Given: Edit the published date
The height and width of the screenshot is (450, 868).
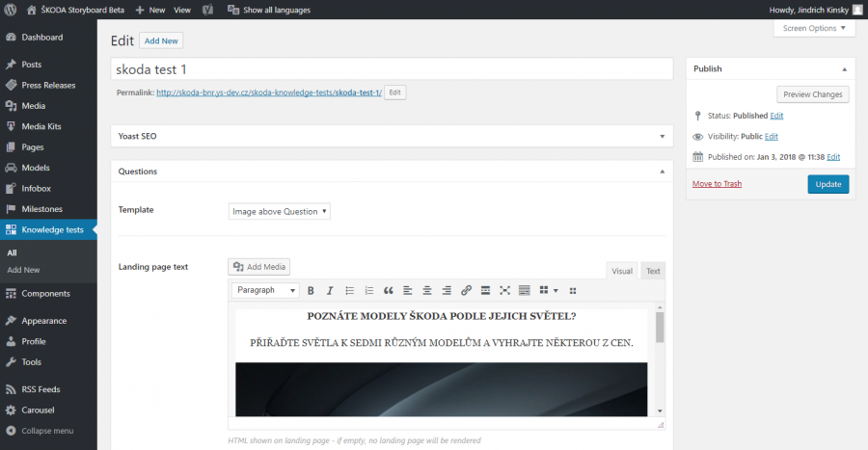Looking at the screenshot, I should coord(833,157).
